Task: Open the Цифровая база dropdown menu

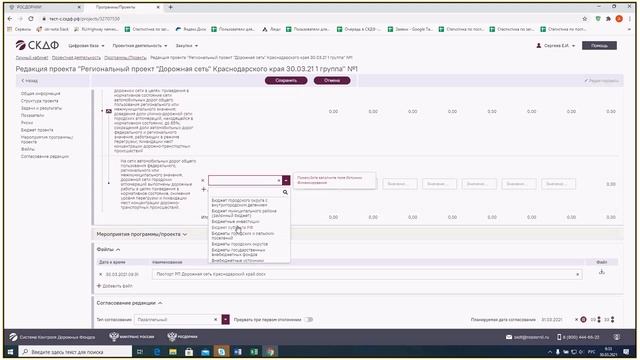Action: [86, 46]
